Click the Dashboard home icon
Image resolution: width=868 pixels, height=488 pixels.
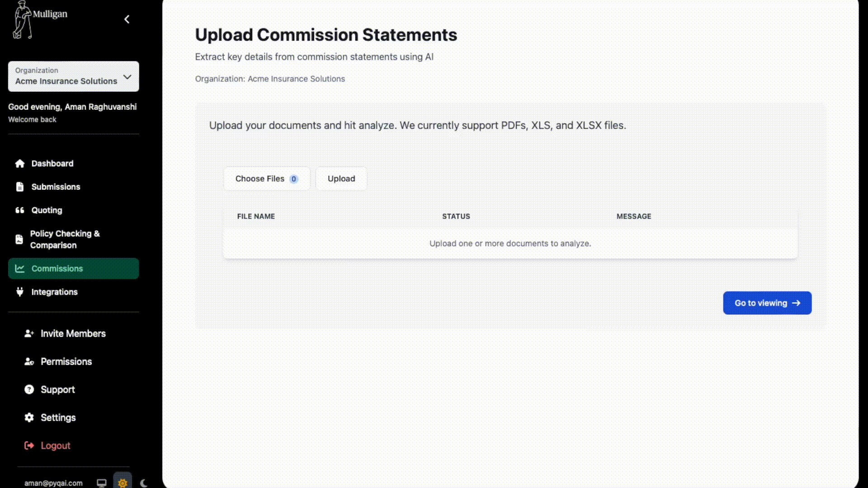[x=19, y=164]
